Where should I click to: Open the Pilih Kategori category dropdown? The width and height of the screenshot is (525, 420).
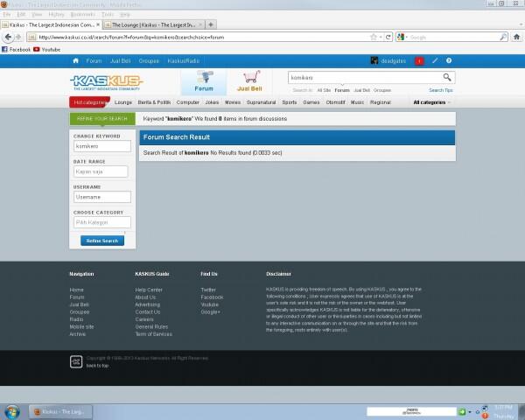[102, 222]
